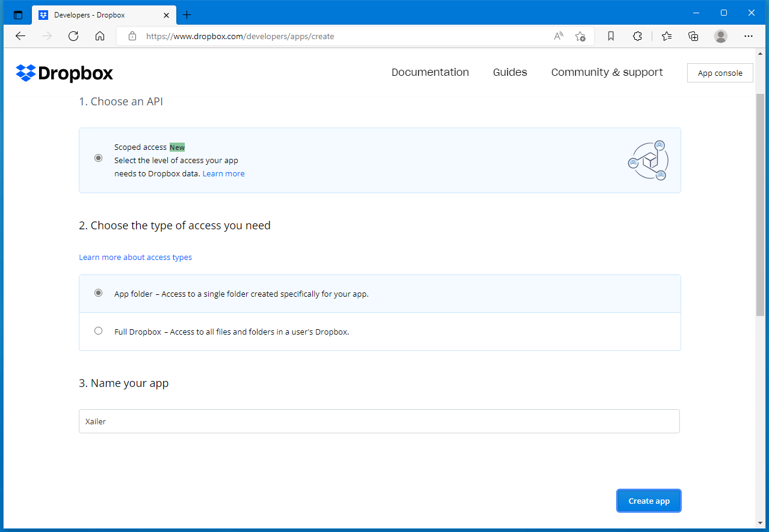
Task: Open the Community & support menu
Action: click(x=607, y=72)
